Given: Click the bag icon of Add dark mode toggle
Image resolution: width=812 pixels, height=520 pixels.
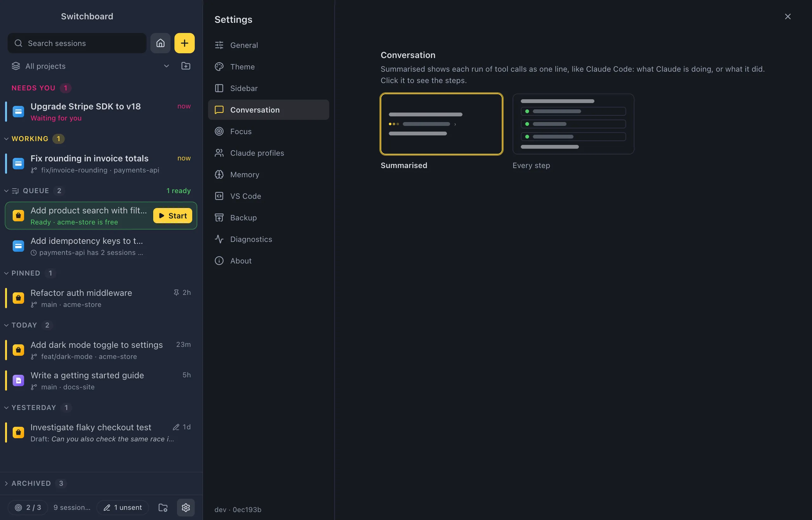Looking at the screenshot, I should point(18,350).
